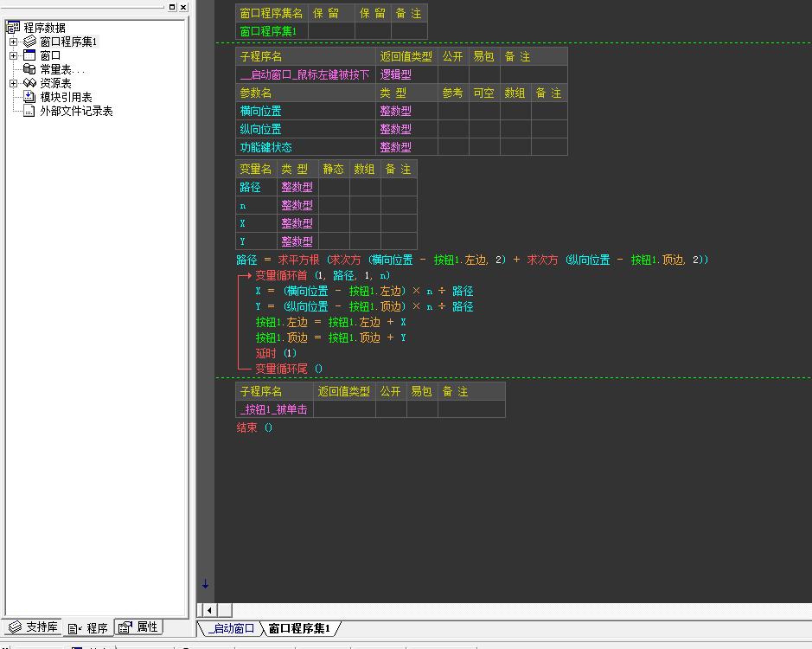Click the 逻辑型 return type cell
Viewport: 812px width, 649px height.
pos(406,74)
